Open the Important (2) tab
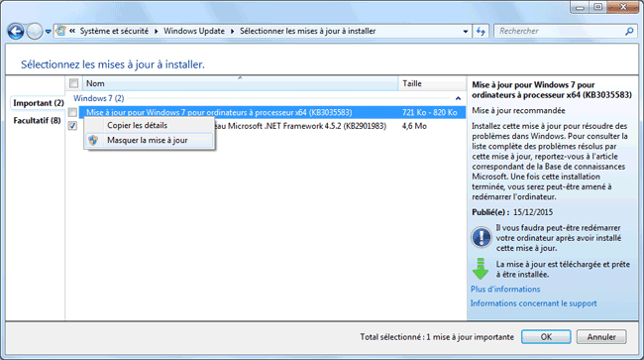 tap(39, 103)
